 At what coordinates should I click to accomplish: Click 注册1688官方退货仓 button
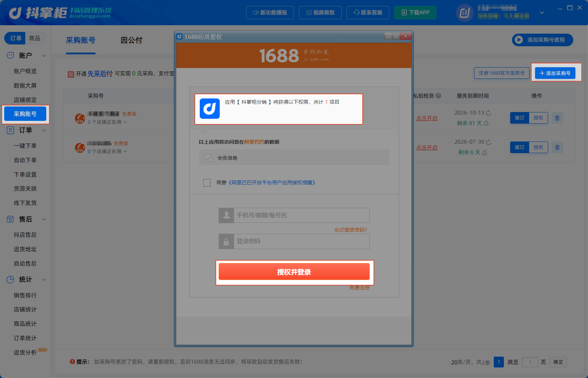click(501, 73)
